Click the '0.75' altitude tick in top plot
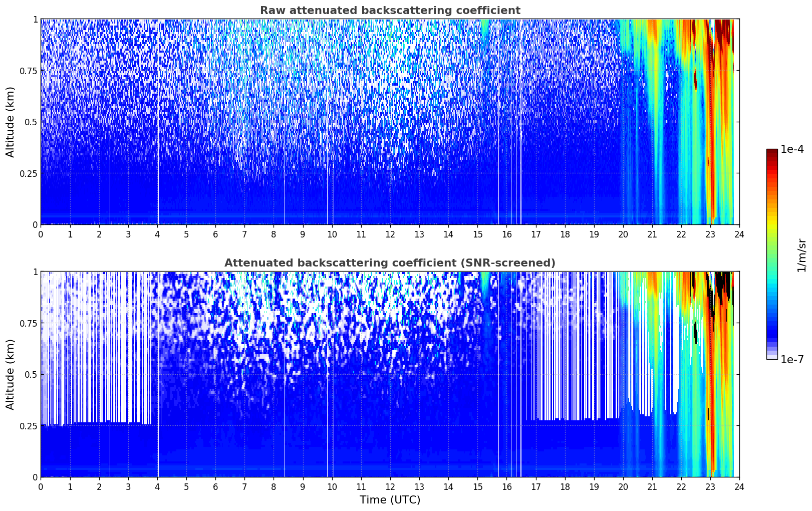Viewport: 812px width, 511px height. tap(29, 71)
